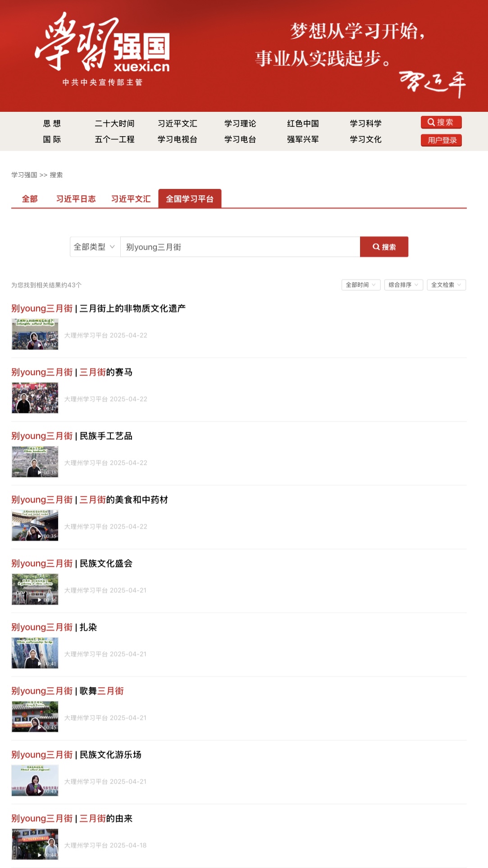Screen dimensions: 488x868
Task: Open result 民族文化游乐场
Action: [76, 755]
